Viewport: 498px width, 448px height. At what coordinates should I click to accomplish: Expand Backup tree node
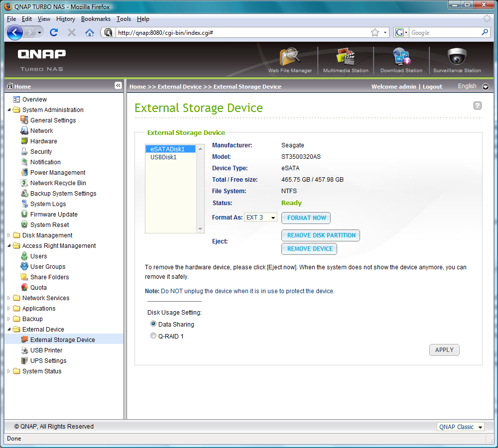9,319
